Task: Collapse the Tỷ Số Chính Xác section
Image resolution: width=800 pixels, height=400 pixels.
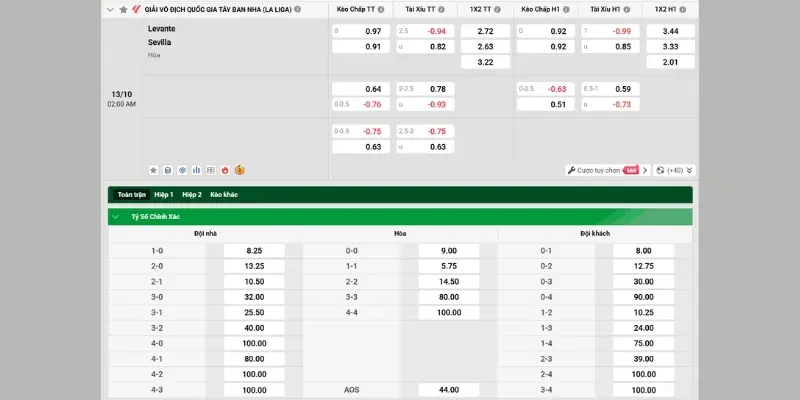Action: click(x=116, y=217)
